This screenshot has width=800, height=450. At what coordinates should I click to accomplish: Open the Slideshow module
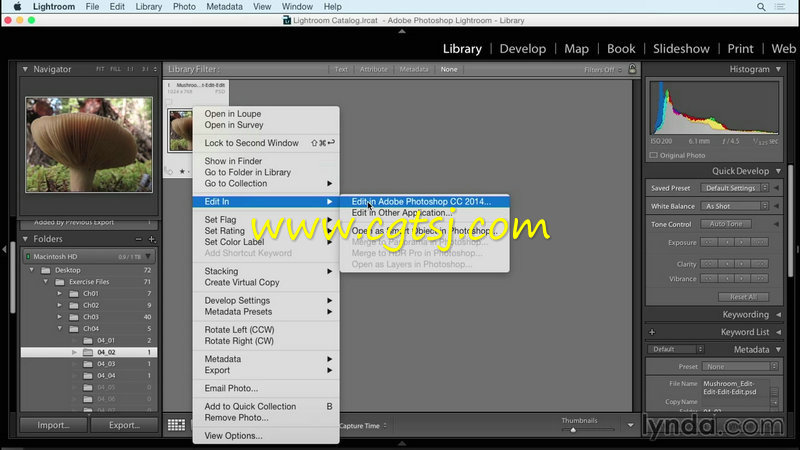681,48
